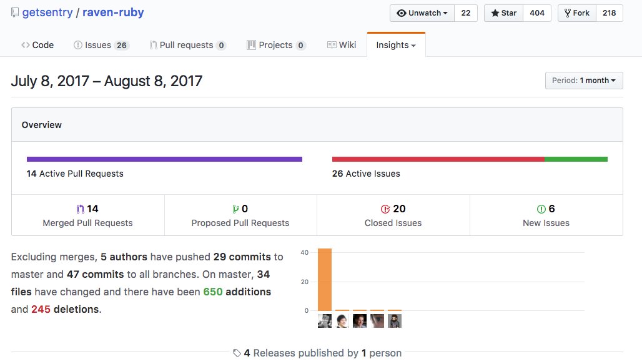The width and height of the screenshot is (642, 364).
Task: Open 14 Merged Pull Requests
Action: point(87,215)
